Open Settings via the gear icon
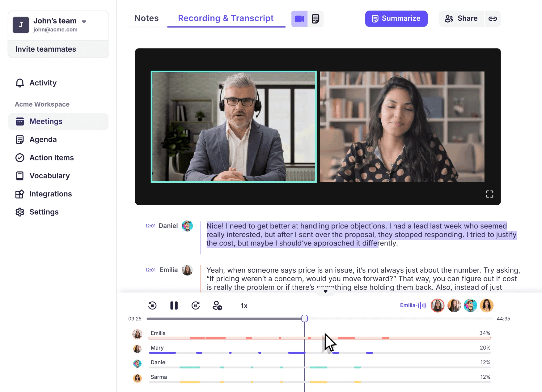This screenshot has height=392, width=542. (x=20, y=212)
